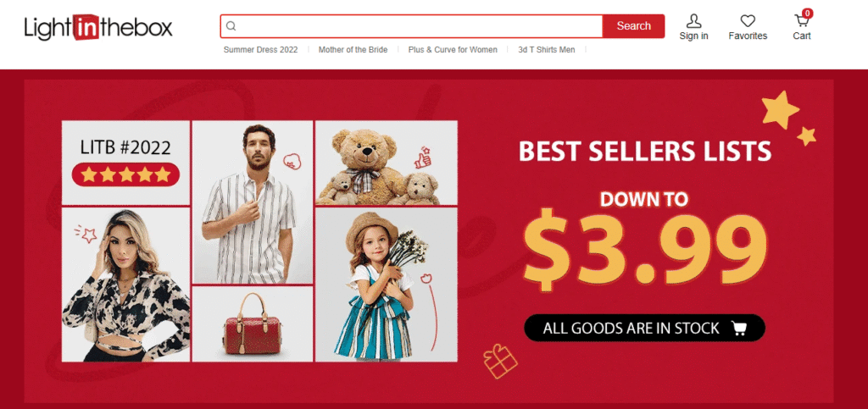Select Plus & Curve for Women link
This screenshot has height=409, width=868.
pyautogui.click(x=453, y=50)
